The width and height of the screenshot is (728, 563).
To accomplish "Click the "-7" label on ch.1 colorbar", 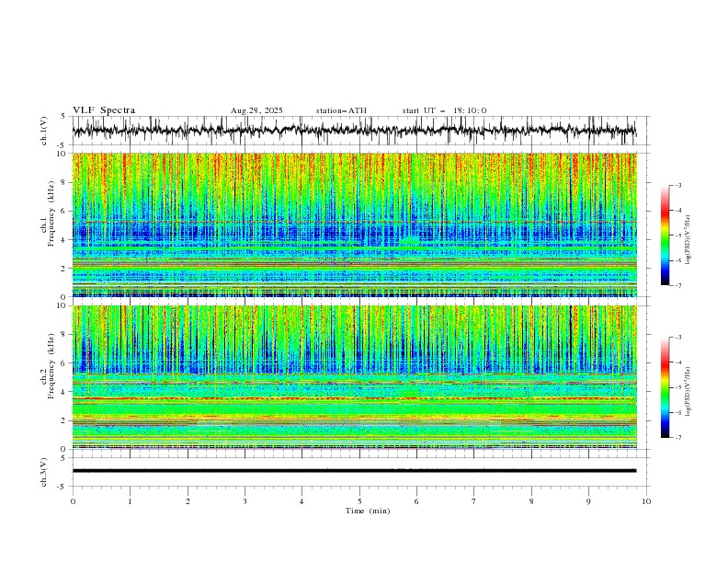I will coord(678,286).
